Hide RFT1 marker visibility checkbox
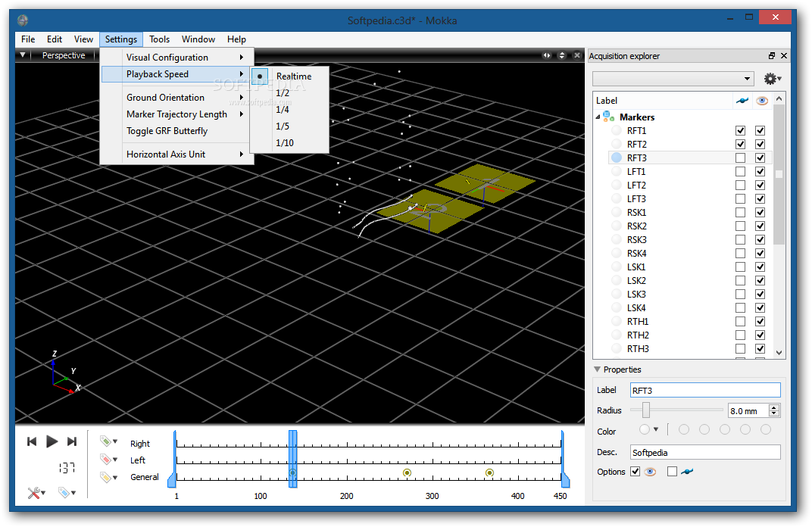812x527 pixels. pyautogui.click(x=760, y=130)
